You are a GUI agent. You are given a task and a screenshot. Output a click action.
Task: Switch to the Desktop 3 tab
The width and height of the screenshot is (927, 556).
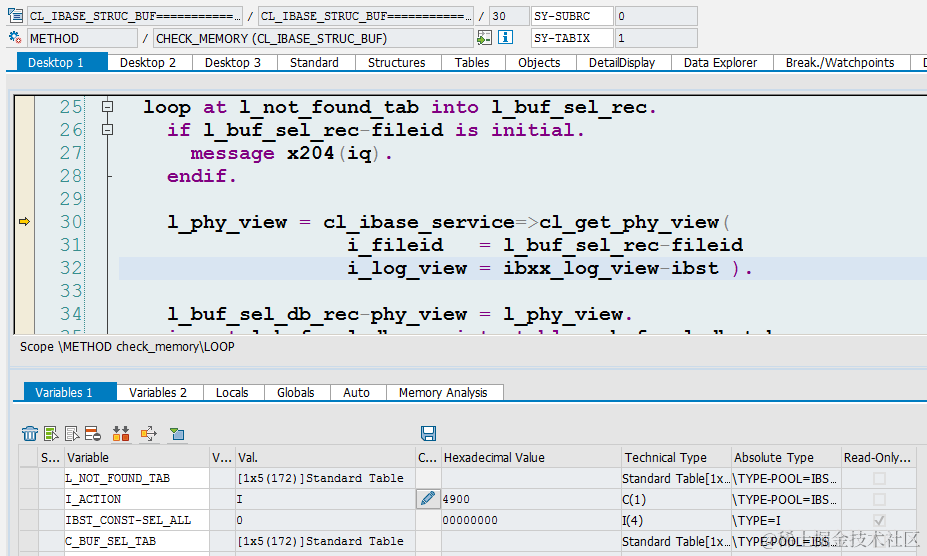tap(233, 63)
